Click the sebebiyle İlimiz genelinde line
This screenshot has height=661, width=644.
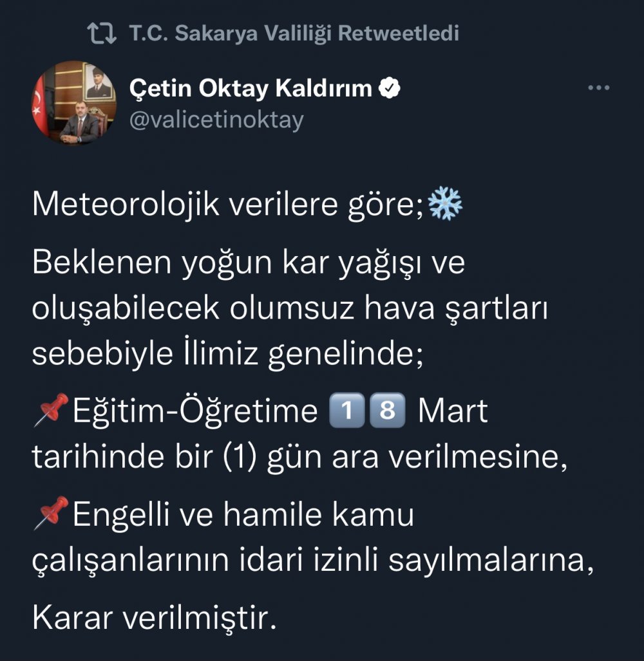pyautogui.click(x=228, y=353)
